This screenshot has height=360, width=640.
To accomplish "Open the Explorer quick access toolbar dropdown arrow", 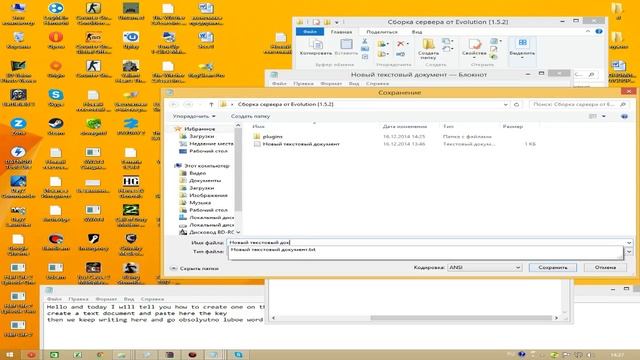I will coord(337,22).
